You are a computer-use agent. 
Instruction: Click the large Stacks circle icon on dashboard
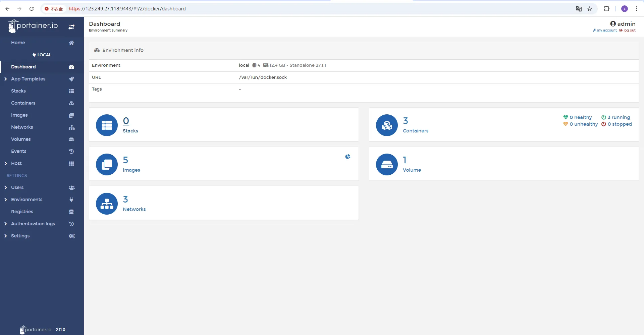coord(107,125)
